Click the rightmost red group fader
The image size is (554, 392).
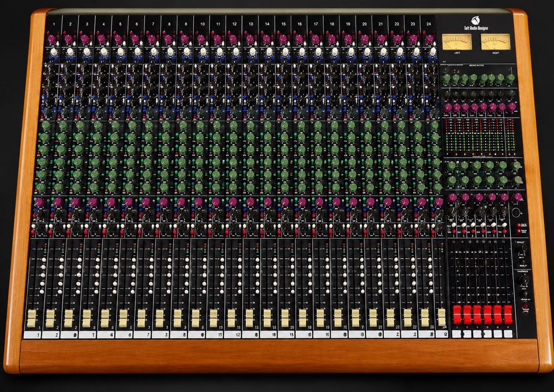pos(508,315)
